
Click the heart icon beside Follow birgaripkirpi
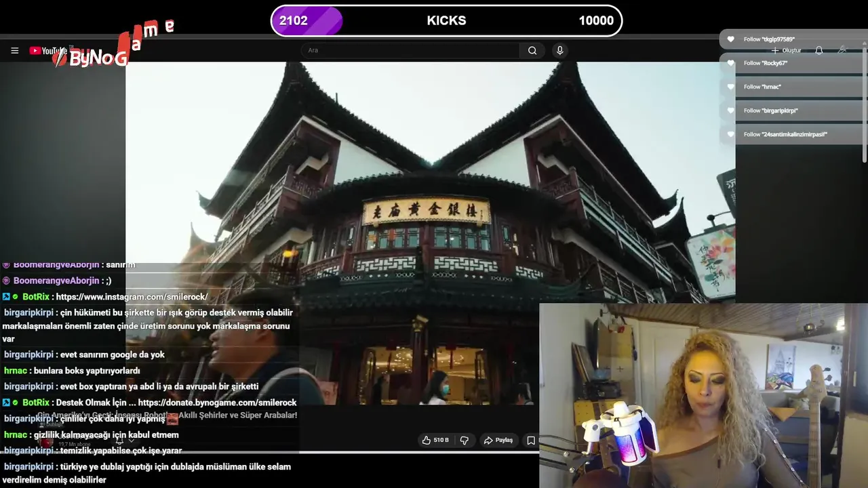click(730, 110)
